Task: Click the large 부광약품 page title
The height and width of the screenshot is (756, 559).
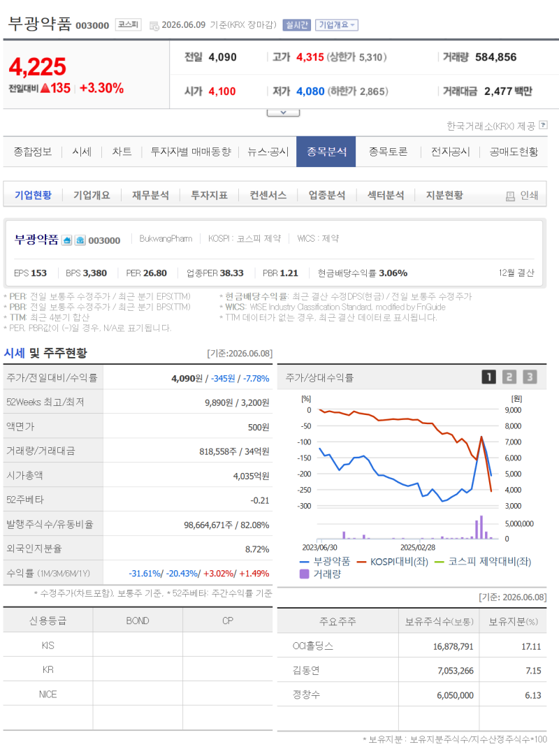Action: click(40, 23)
